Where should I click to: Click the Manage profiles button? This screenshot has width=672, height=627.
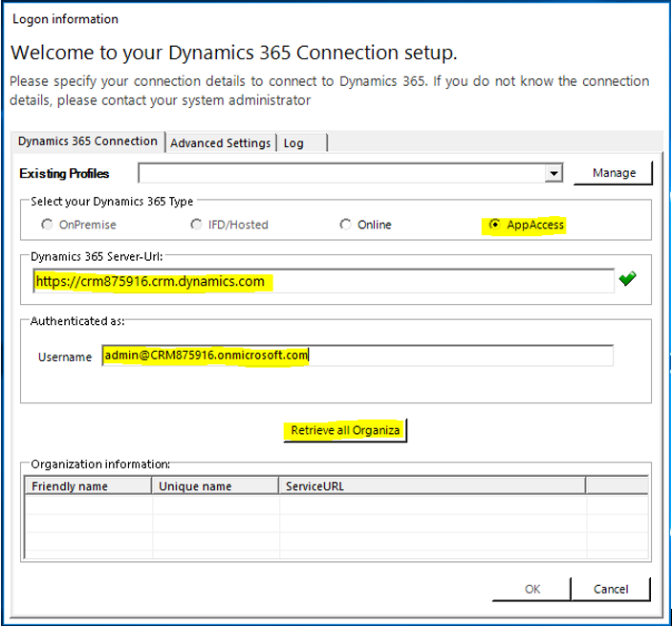point(614,173)
